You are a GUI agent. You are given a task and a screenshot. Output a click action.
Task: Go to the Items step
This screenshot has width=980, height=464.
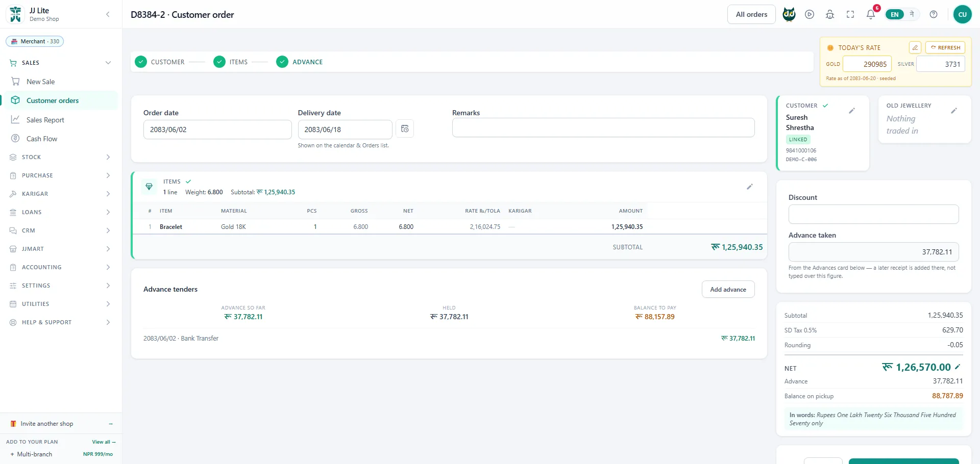point(231,62)
